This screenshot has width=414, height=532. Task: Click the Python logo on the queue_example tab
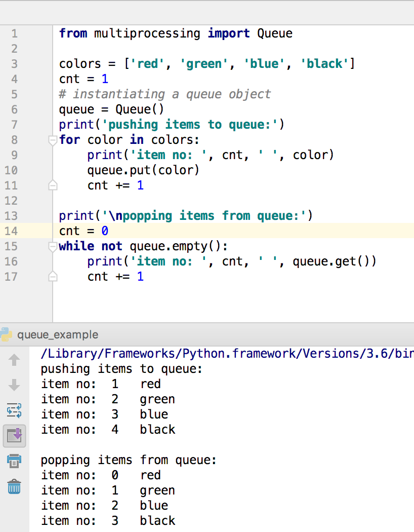click(x=7, y=334)
